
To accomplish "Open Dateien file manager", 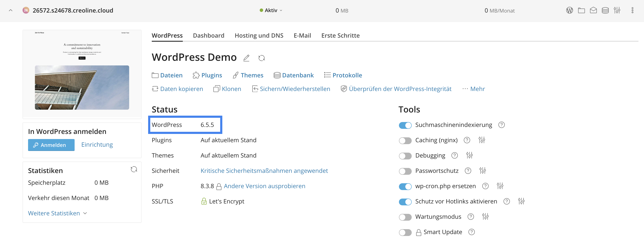I will click(167, 75).
